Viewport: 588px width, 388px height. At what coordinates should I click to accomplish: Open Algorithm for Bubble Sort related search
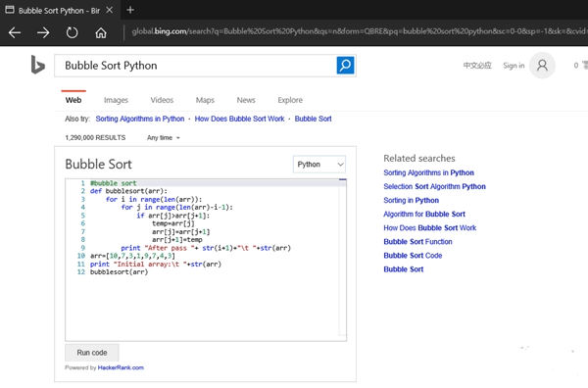tap(424, 214)
